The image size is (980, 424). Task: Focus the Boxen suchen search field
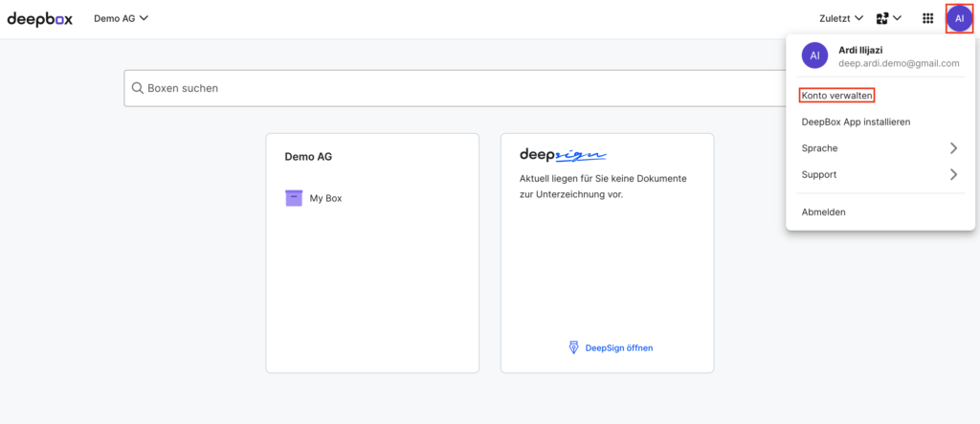point(459,88)
